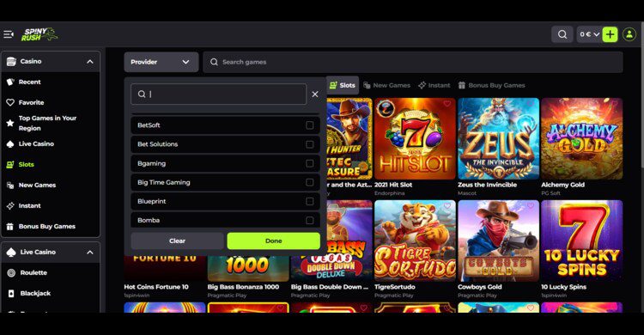Open the Cowboys Gold game
Viewport: 644px width, 335px height.
(x=498, y=241)
